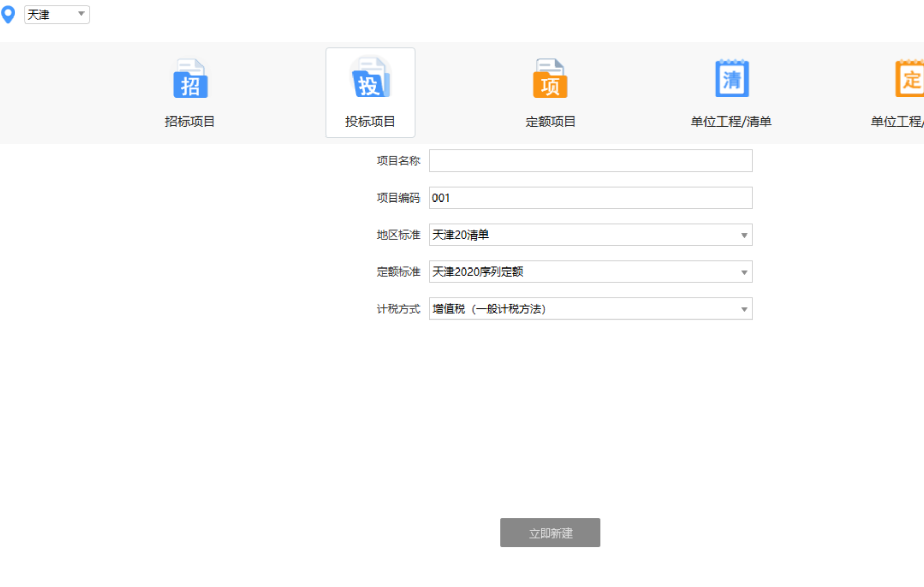Click the 定额标准 field label
924x587 pixels.
pos(398,272)
